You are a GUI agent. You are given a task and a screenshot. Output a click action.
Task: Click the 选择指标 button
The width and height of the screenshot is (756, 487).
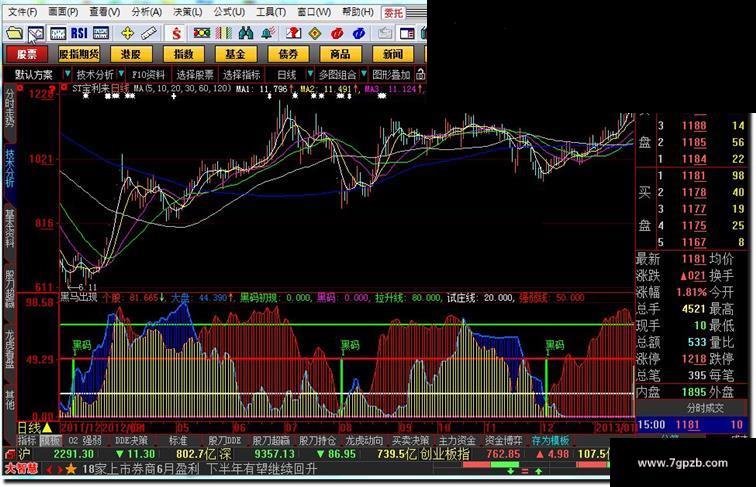coord(242,74)
